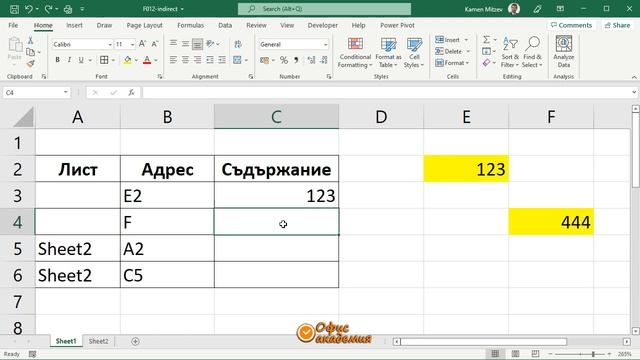Toggle align left icon
The height and width of the screenshot is (360, 640).
173,60
